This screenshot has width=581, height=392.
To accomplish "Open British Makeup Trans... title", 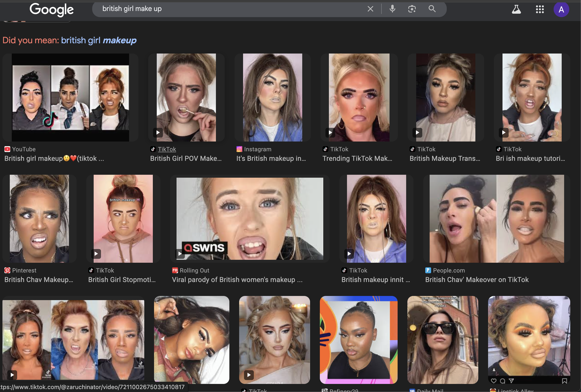I will pos(445,158).
